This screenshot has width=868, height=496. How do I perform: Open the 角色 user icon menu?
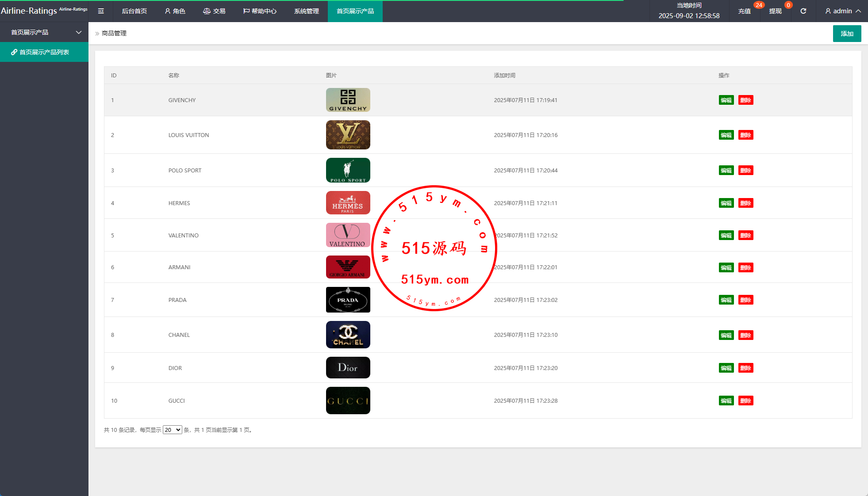point(175,11)
